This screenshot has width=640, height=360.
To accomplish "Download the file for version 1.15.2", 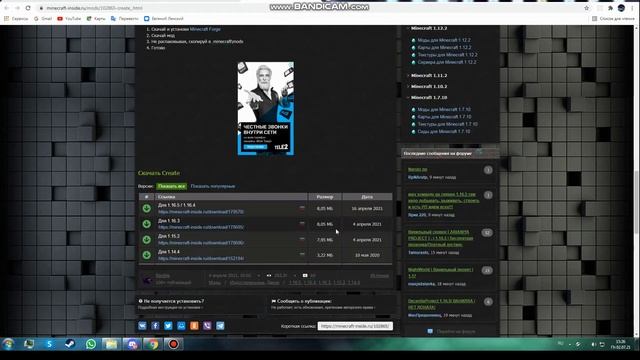I will 147,240.
